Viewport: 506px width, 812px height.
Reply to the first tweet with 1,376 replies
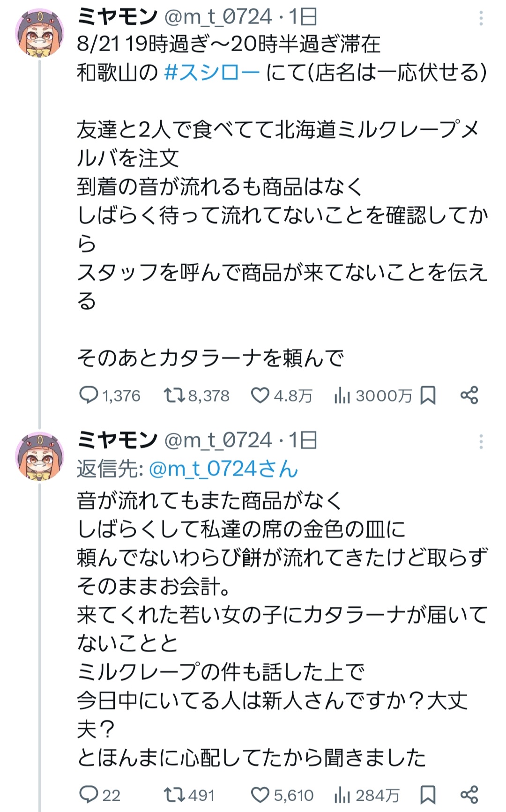[x=89, y=395]
